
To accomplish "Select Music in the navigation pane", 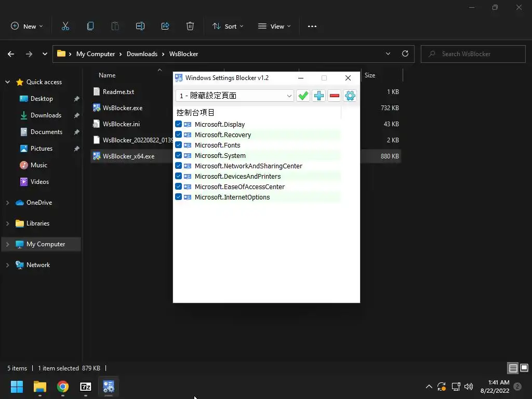I will (38, 165).
